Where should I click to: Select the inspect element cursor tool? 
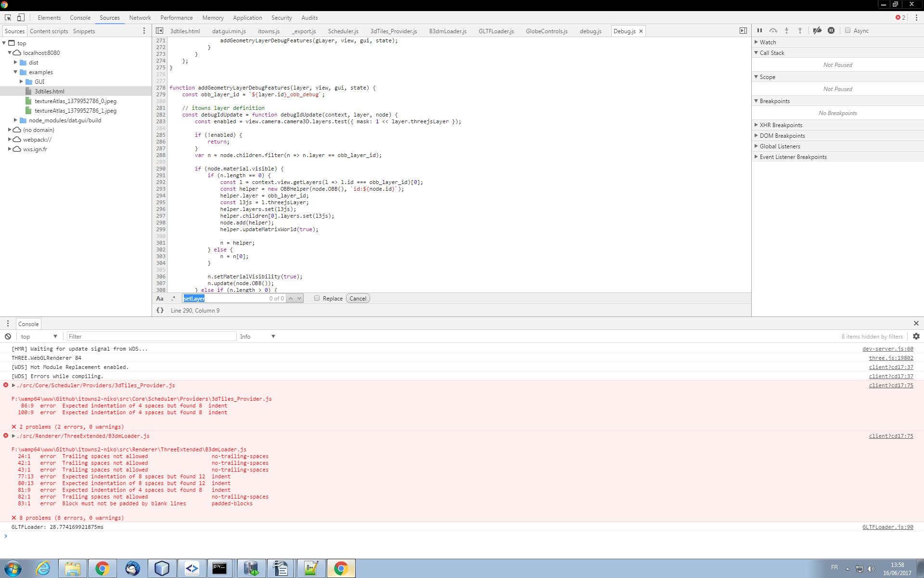(x=7, y=17)
